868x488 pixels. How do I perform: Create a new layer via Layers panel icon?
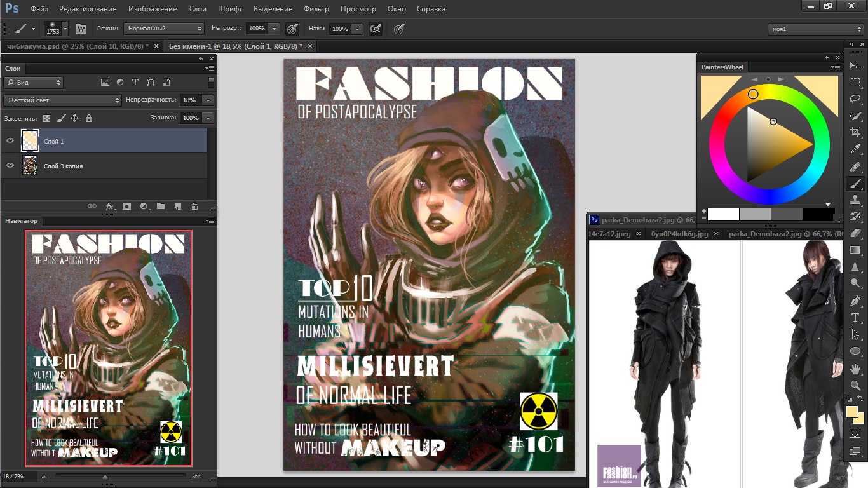click(178, 207)
